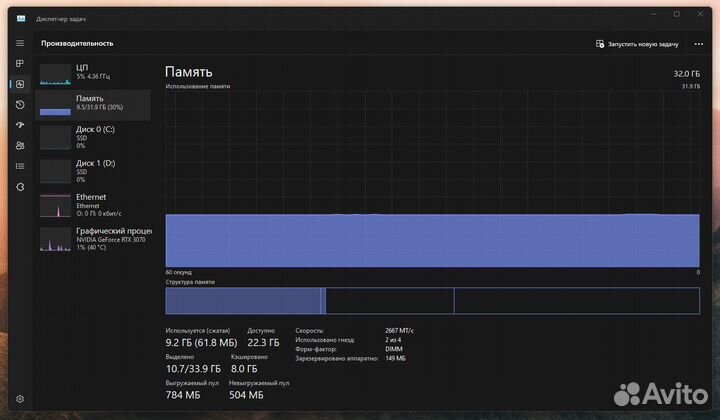Select the ЦП performance item
720x420 pixels.
(93, 71)
